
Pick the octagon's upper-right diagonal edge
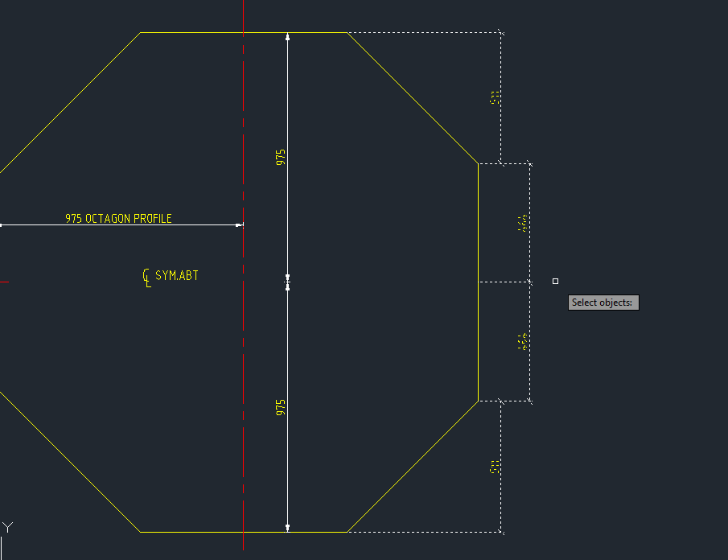(x=413, y=98)
